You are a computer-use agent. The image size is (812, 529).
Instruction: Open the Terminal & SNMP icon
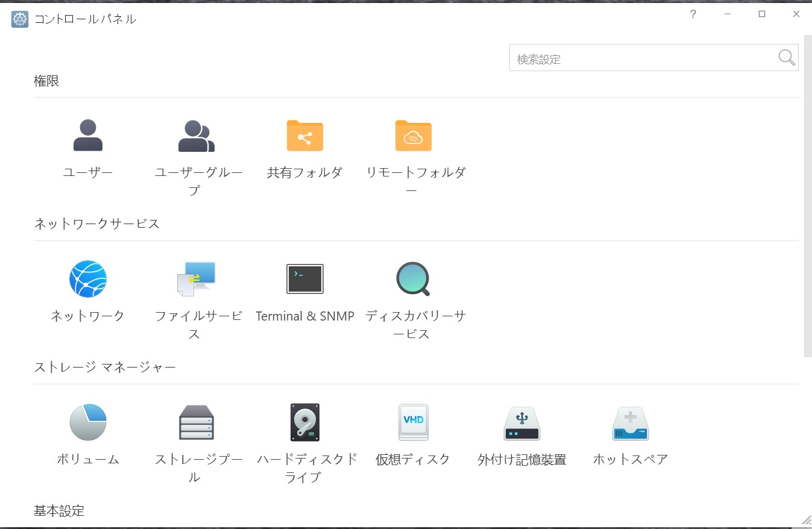point(305,279)
